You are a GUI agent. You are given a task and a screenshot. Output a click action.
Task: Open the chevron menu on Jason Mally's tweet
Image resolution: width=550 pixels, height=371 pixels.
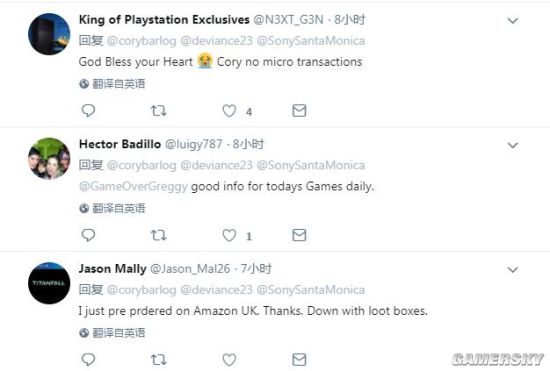tap(513, 270)
